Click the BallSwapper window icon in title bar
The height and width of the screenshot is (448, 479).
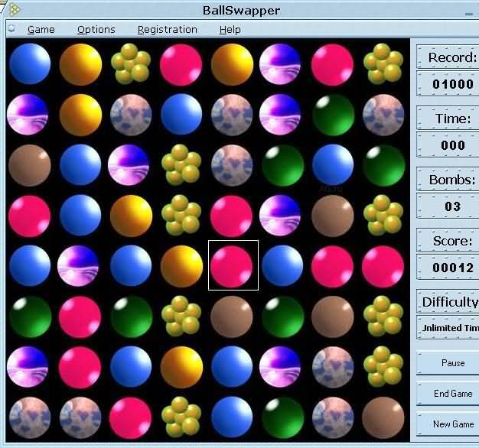14,10
